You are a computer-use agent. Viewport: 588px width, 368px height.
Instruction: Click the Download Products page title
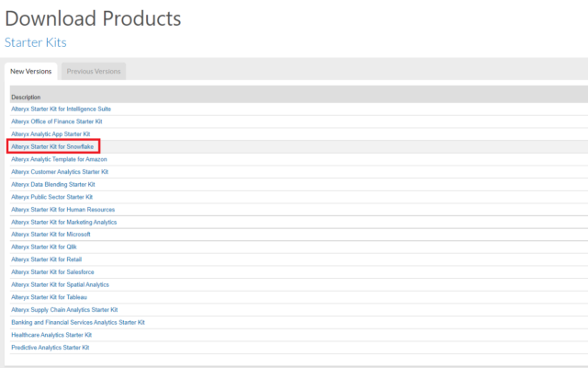point(93,18)
